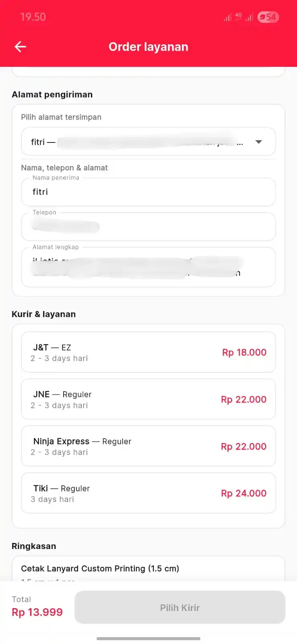The image size is (297, 644).
Task: Tap the home gesture bar
Action: pos(148,638)
